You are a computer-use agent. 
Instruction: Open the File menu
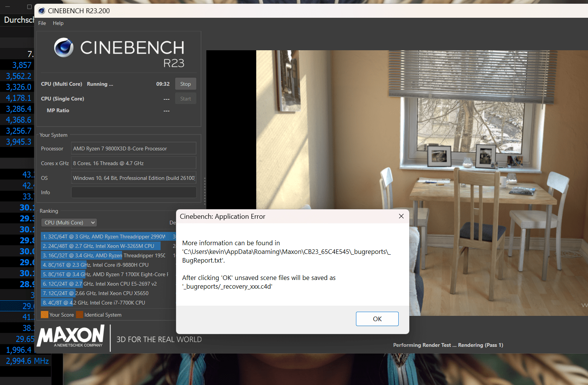(42, 23)
